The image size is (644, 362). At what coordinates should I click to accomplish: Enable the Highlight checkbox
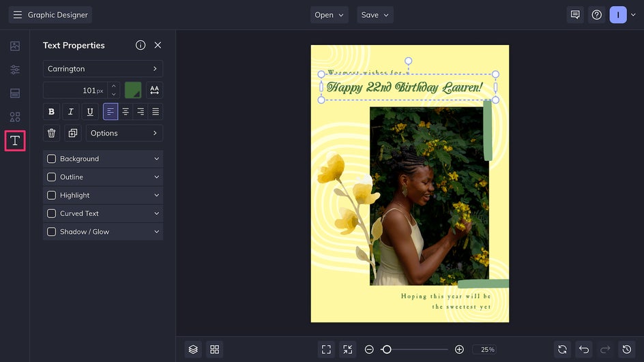51,196
